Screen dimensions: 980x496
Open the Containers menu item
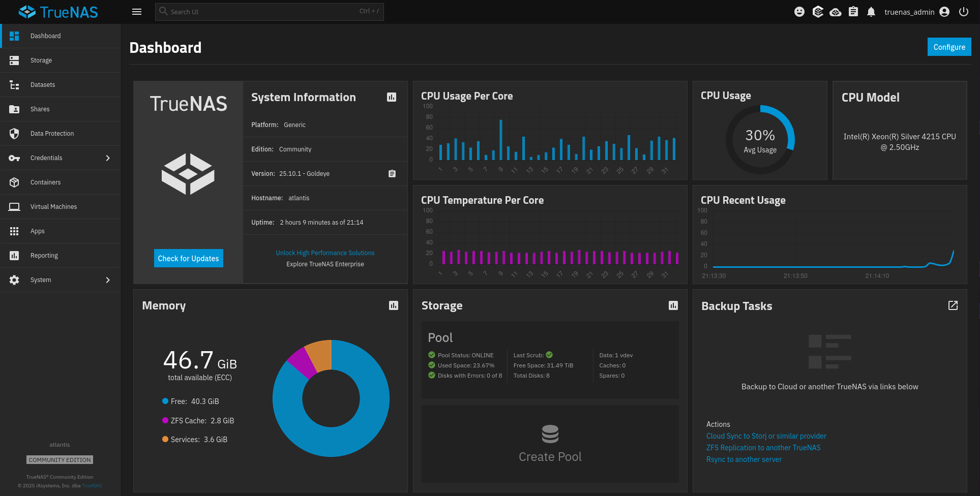point(45,182)
